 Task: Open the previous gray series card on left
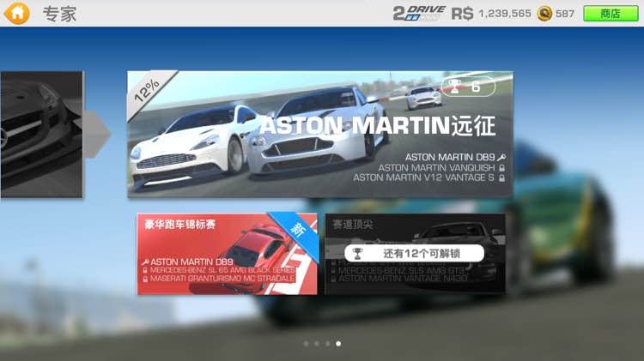pos(41,134)
